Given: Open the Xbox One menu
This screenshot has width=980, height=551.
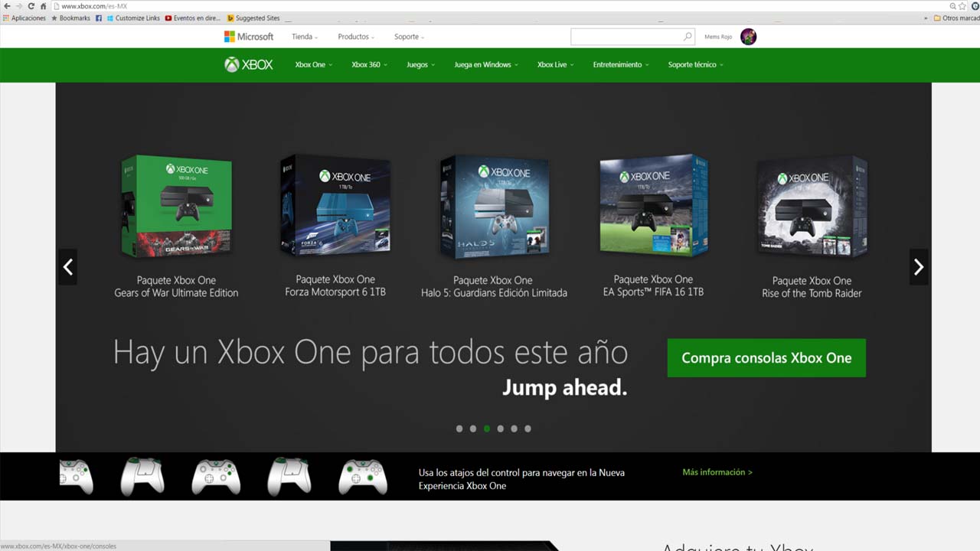Looking at the screenshot, I should click(x=314, y=65).
